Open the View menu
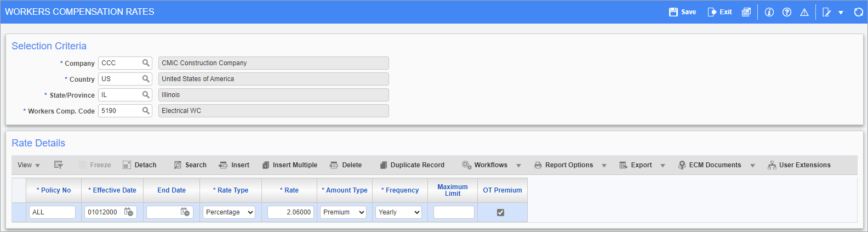Image resolution: width=868 pixels, height=232 pixels. pos(28,165)
